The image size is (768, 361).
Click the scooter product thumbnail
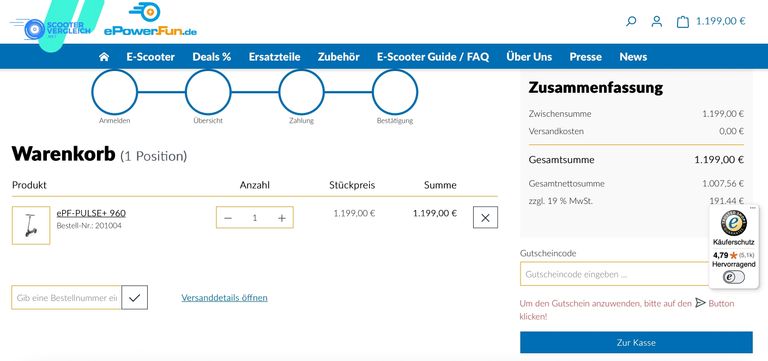click(31, 225)
